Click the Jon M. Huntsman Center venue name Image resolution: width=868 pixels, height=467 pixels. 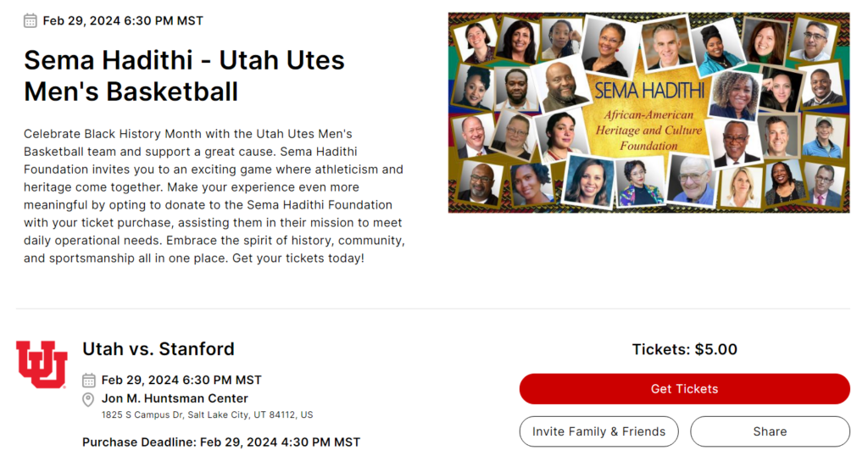[175, 398]
